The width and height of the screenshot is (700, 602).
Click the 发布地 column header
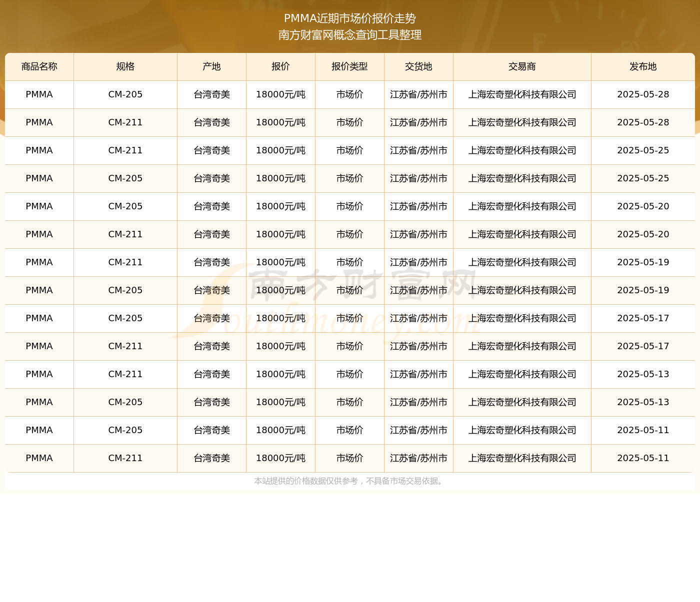coord(643,66)
